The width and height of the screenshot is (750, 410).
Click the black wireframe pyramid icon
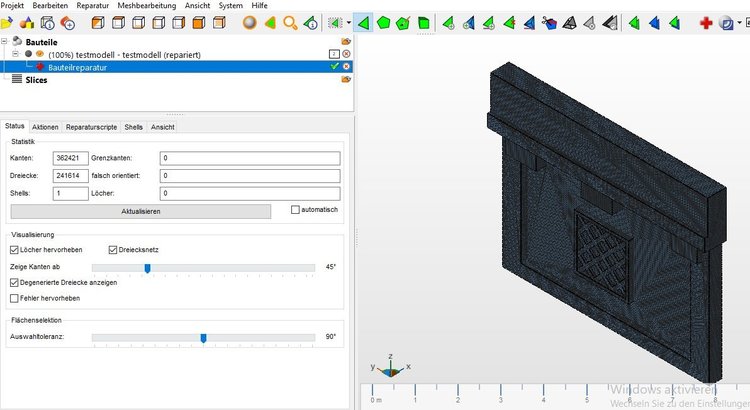tap(569, 22)
